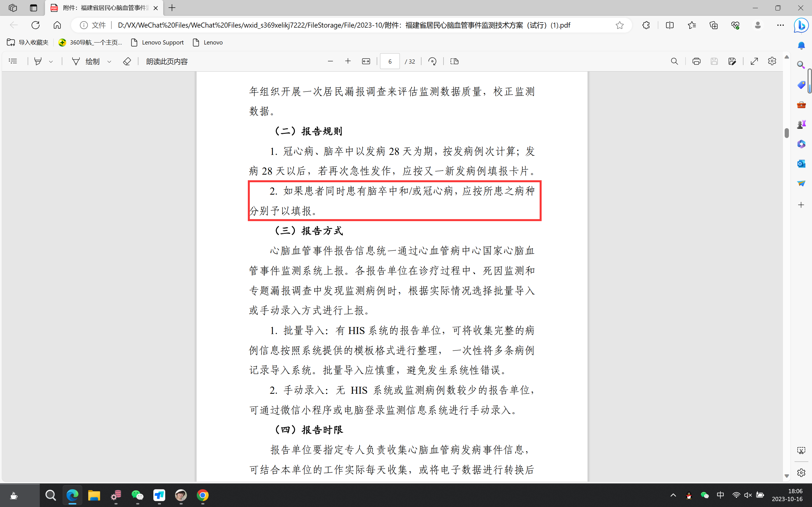812x507 pixels.
Task: Select the eraser tool in PDF toolbar
Action: tap(127, 61)
